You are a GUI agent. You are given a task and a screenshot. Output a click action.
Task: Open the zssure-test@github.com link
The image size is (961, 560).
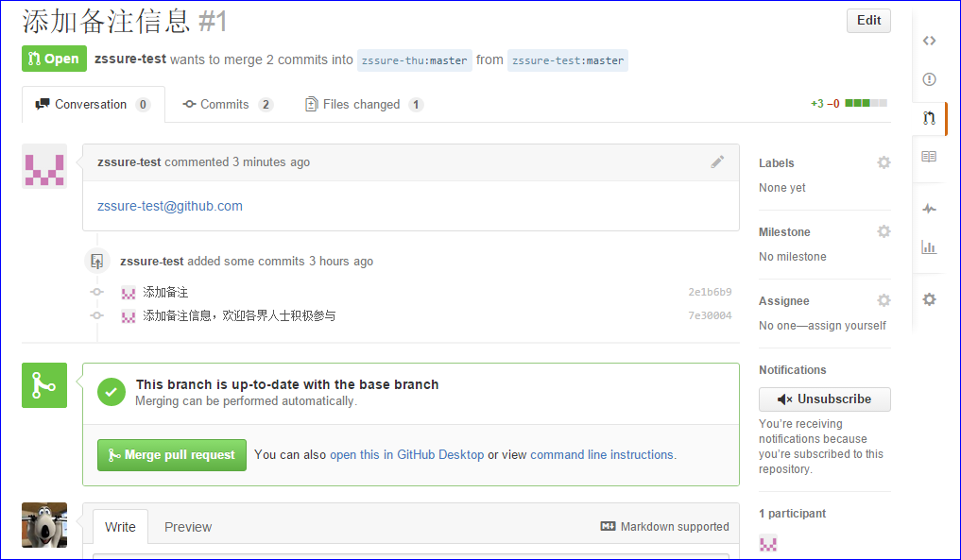click(170, 206)
